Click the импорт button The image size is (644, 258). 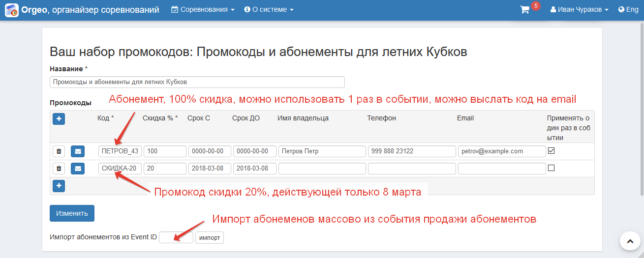(210, 237)
